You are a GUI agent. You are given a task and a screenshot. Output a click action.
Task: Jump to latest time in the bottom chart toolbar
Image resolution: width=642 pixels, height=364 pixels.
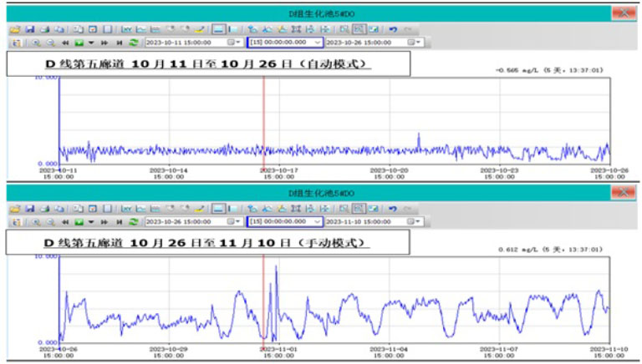tap(120, 222)
